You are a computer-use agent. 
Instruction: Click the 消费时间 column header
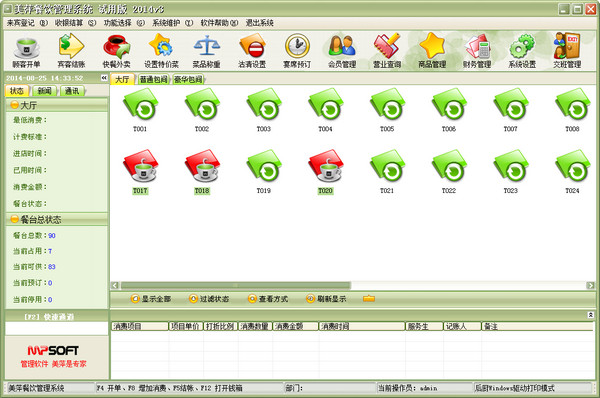(x=362, y=326)
